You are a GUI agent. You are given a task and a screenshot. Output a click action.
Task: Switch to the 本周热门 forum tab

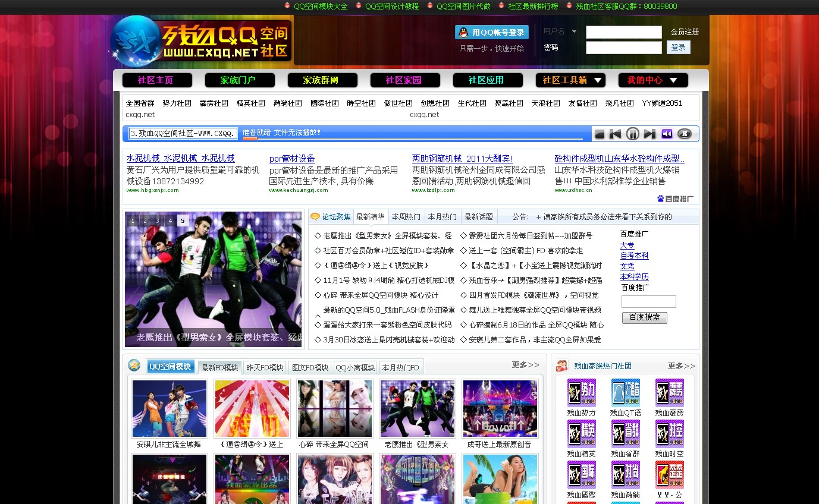(406, 217)
